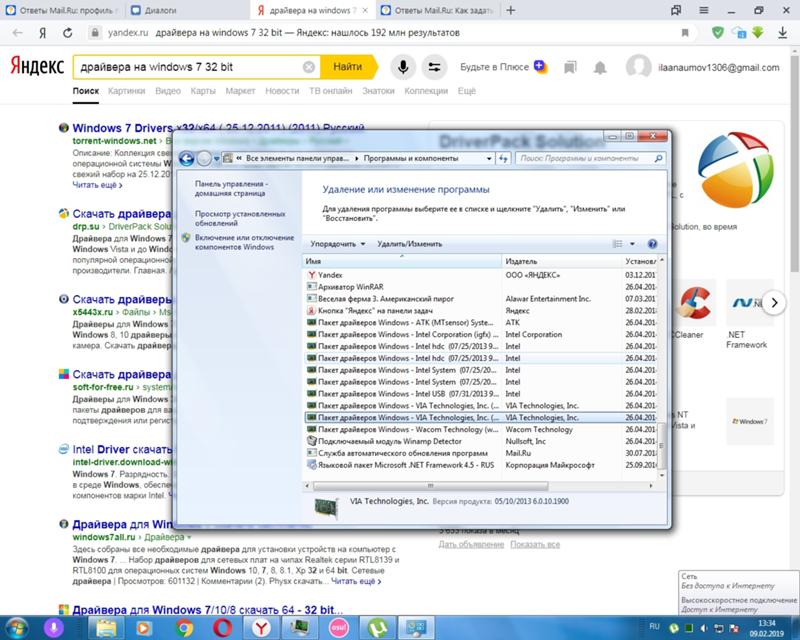Expand the 'Драйвера' arrow under windows7all.ru
Image resolution: width=800 pixels, height=640 pixels.
(x=189, y=537)
